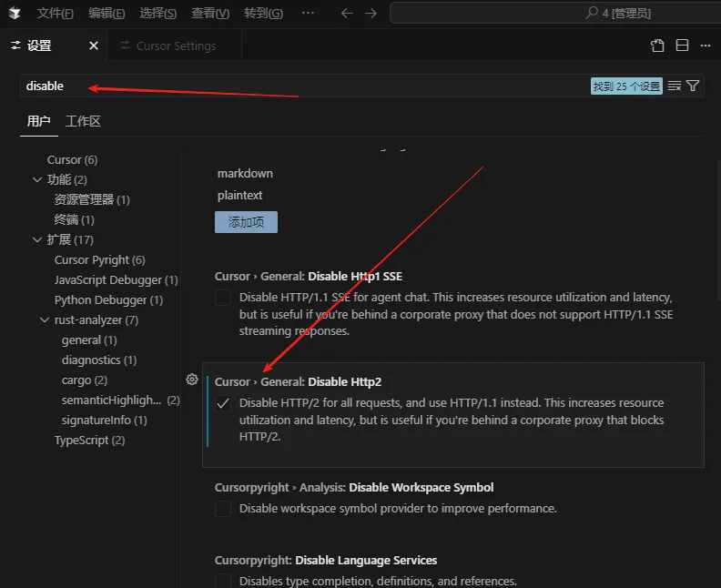Select cargo (2) under rust-analyzer
The width and height of the screenshot is (721, 588).
pos(84,380)
